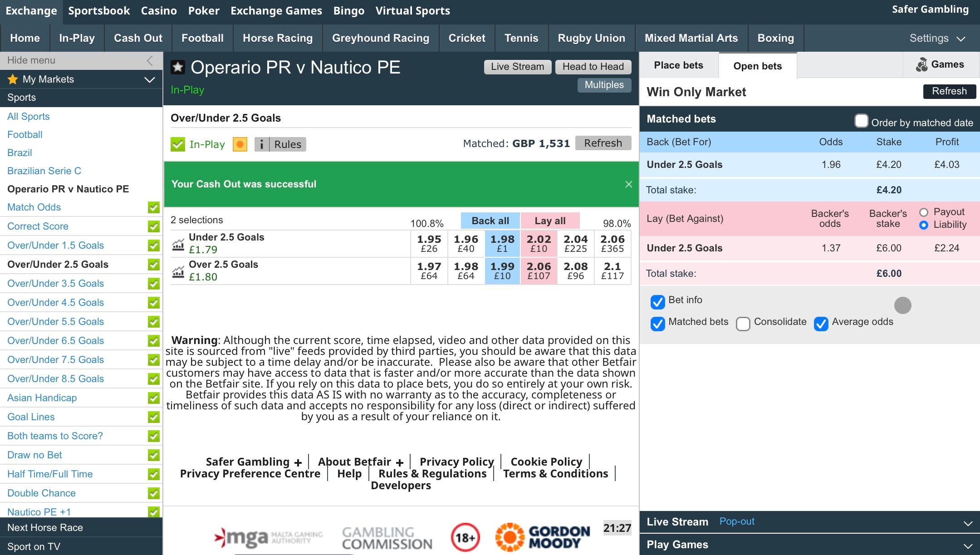Switch to the Place bets tab
The height and width of the screenshot is (555, 980).
[678, 65]
